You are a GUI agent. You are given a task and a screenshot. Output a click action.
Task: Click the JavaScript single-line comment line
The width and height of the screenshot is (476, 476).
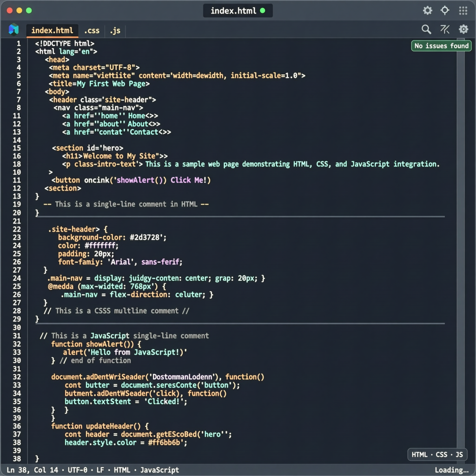point(124,336)
